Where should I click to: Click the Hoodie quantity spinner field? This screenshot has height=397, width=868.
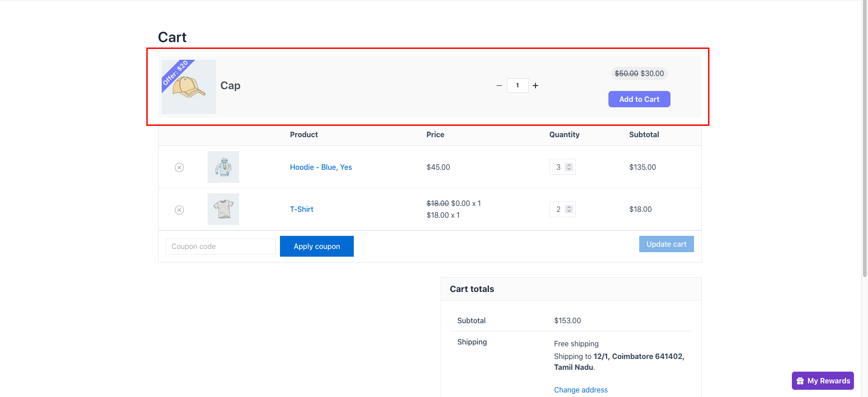[559, 167]
